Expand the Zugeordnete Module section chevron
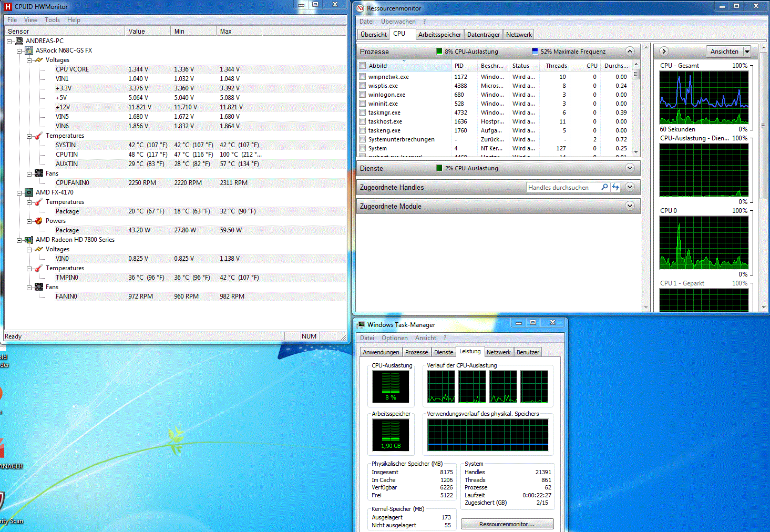 [x=630, y=206]
